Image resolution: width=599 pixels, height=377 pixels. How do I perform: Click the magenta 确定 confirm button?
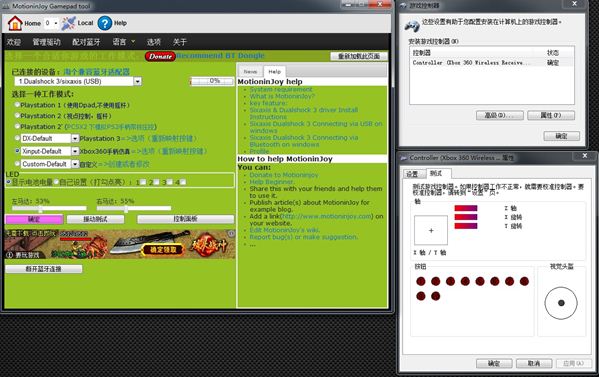coord(34,219)
